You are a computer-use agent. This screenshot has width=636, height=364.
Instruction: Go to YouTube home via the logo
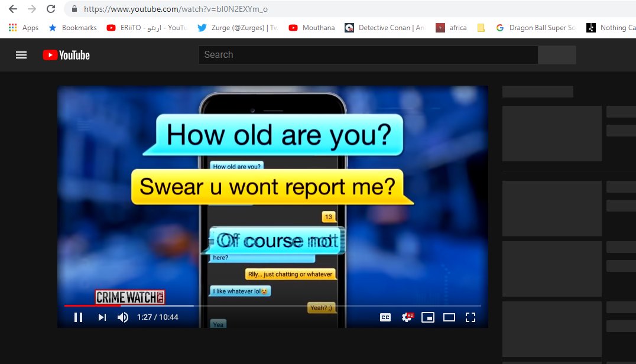[x=66, y=55]
